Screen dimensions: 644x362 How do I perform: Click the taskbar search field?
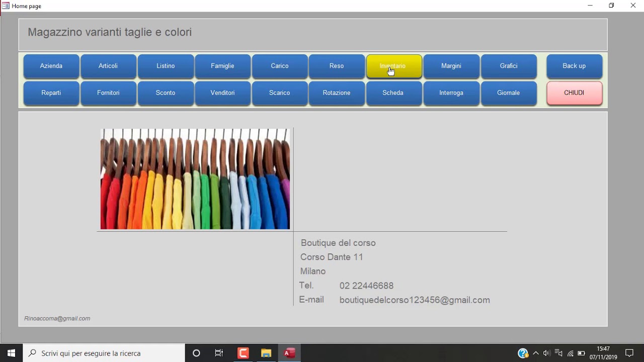[x=104, y=353]
